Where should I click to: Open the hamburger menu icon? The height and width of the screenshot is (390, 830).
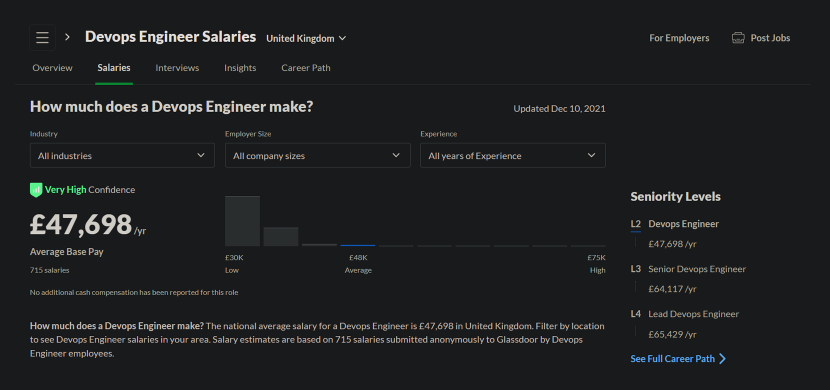pyautogui.click(x=42, y=38)
